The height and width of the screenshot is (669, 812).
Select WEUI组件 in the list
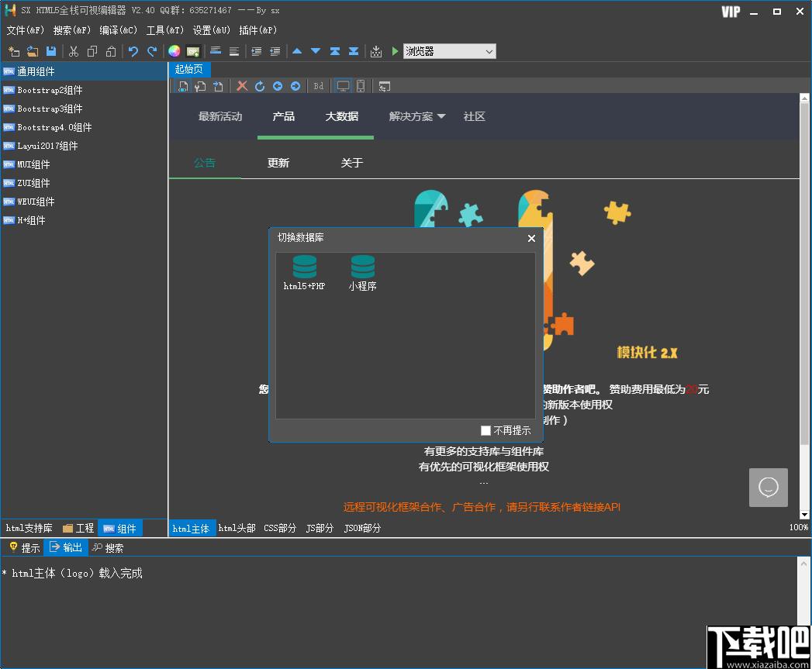coord(84,202)
